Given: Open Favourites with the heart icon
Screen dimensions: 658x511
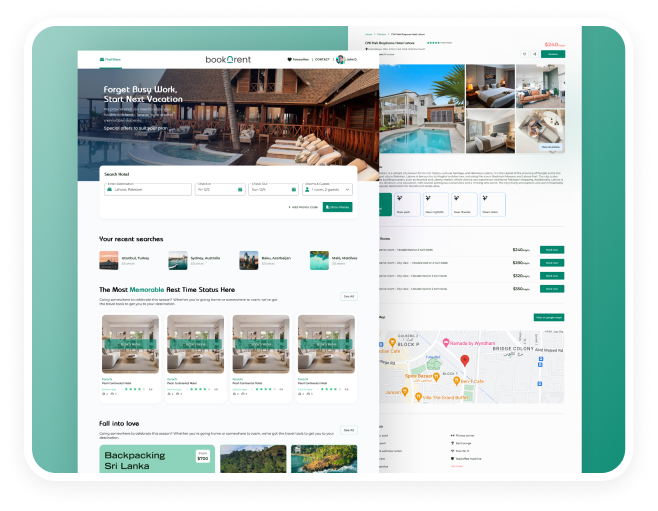Looking at the screenshot, I should pos(298,60).
